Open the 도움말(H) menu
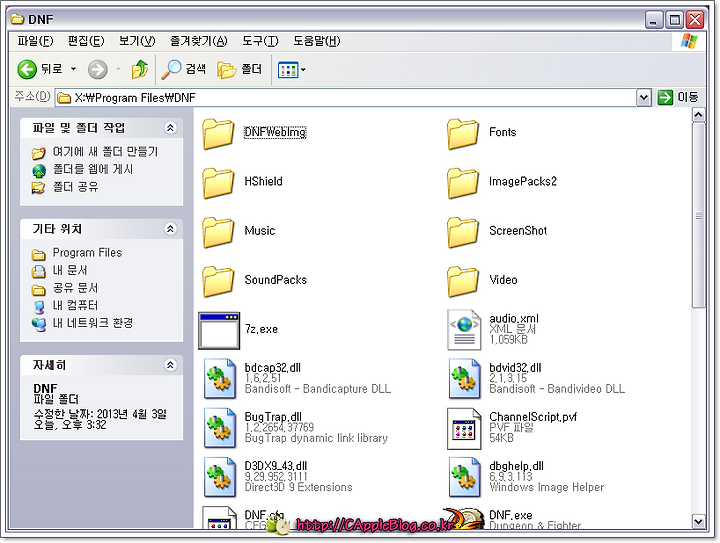The width and height of the screenshot is (720, 543). click(317, 41)
